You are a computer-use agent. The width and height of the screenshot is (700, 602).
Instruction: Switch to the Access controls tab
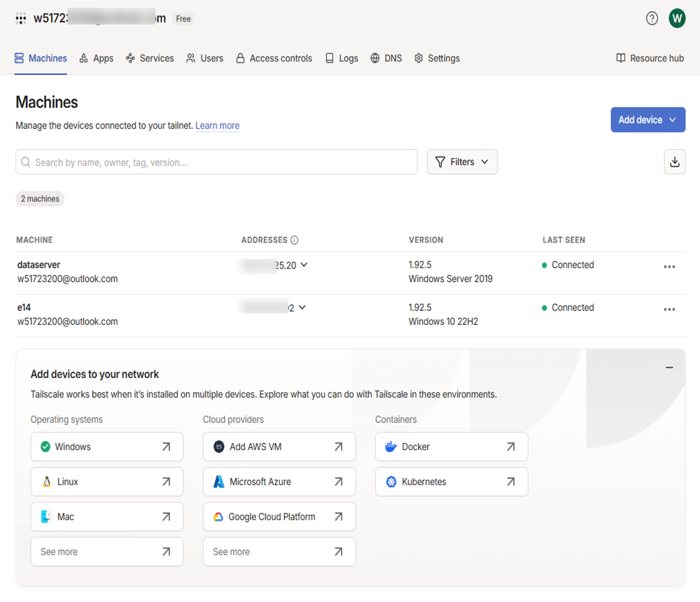(274, 58)
